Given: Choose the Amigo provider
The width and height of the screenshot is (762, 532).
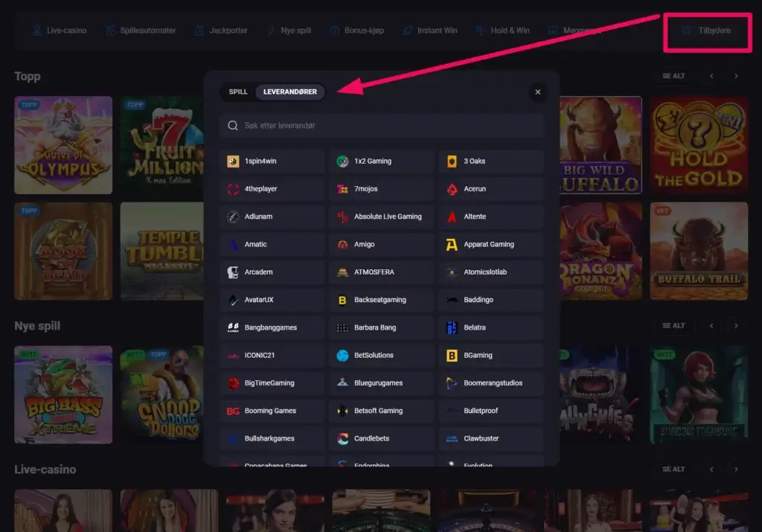Looking at the screenshot, I should tap(382, 244).
